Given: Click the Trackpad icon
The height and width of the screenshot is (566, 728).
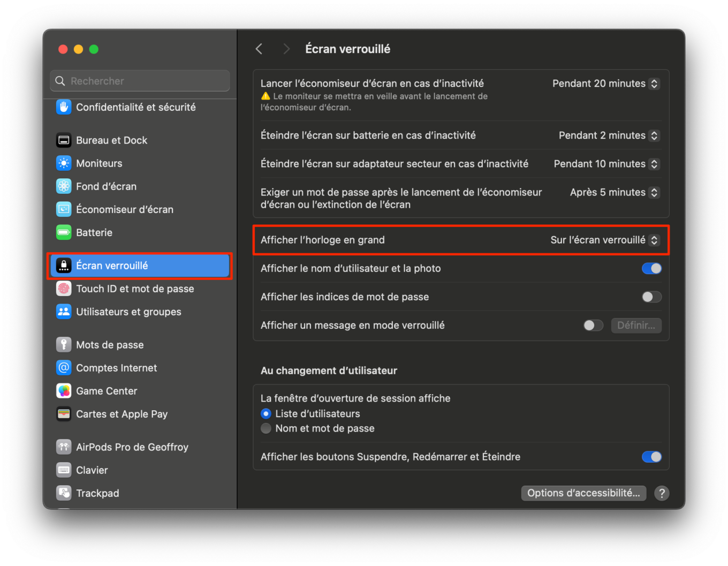Looking at the screenshot, I should pyautogui.click(x=64, y=493).
